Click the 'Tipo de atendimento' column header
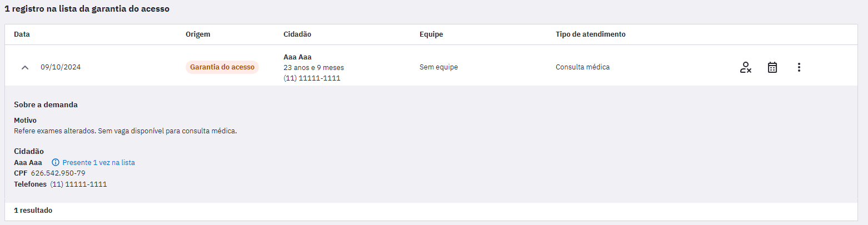The height and width of the screenshot is (225, 868). [x=591, y=34]
